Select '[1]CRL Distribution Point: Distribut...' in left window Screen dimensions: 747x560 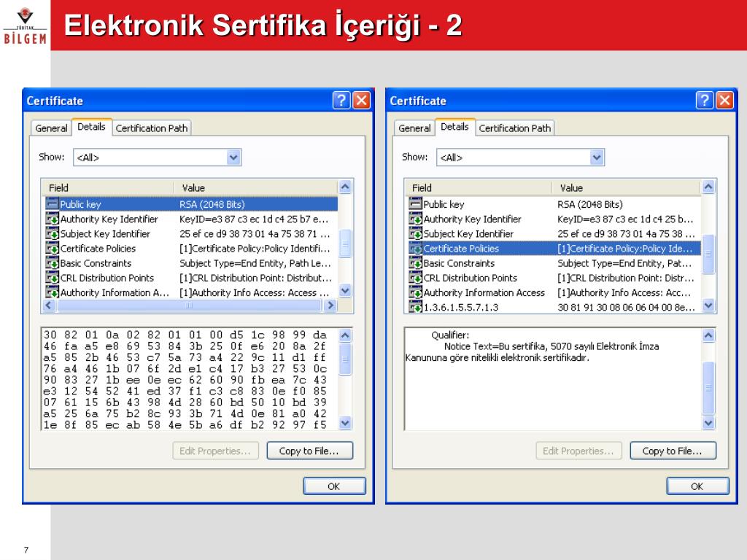255,278
